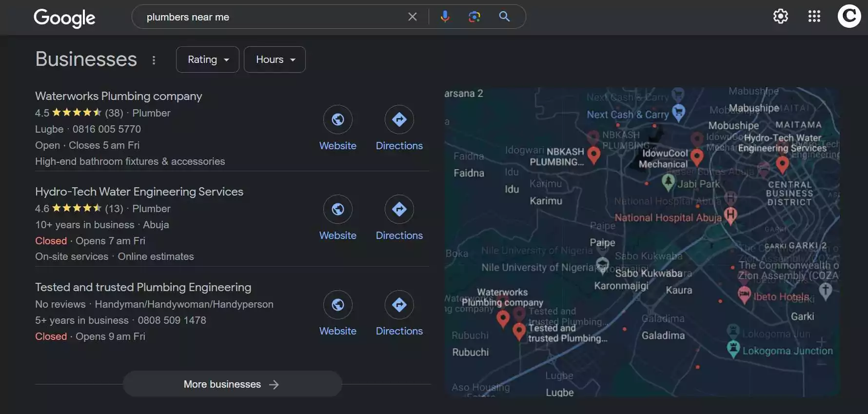Expand the Rating filter dropdown
868x414 pixels.
pyautogui.click(x=208, y=59)
